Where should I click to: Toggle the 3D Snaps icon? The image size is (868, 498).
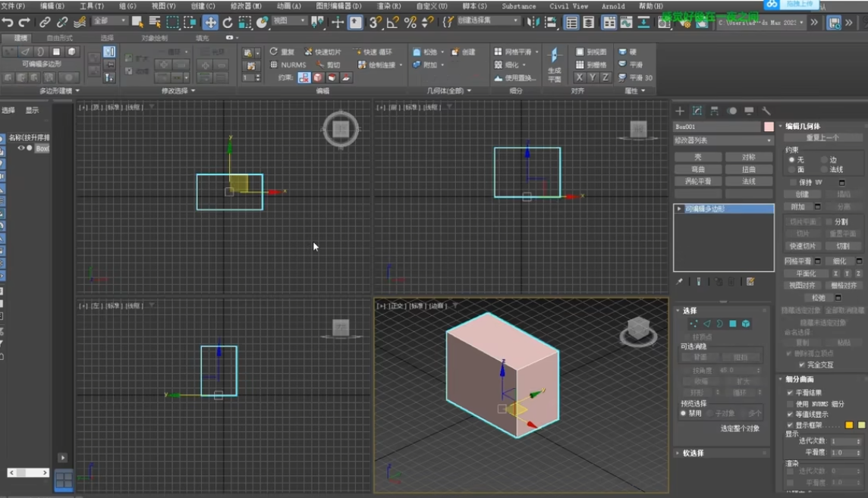tap(375, 22)
